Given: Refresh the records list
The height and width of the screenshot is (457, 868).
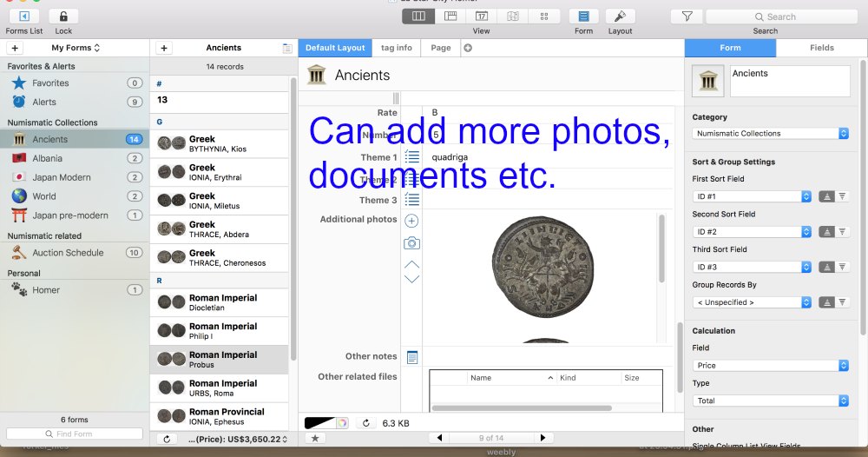Looking at the screenshot, I should (x=167, y=439).
